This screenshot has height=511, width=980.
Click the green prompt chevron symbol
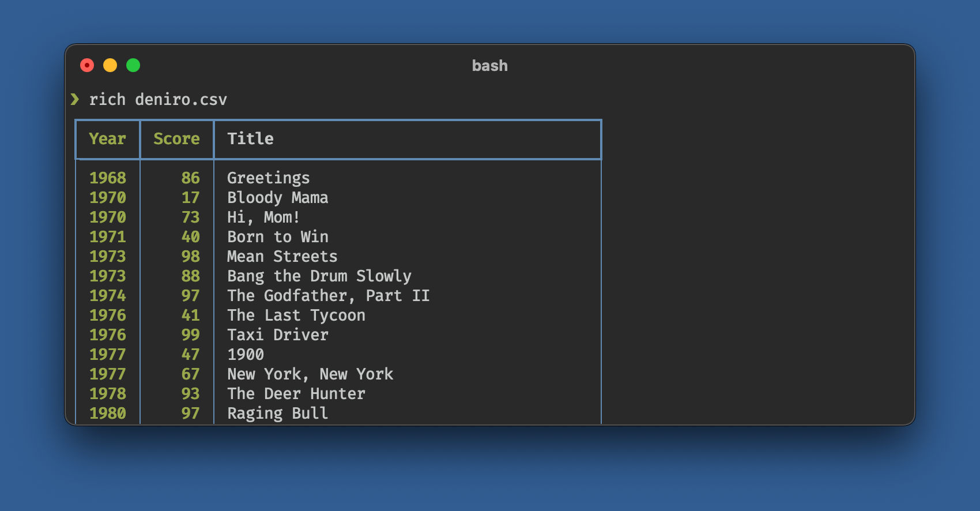75,99
